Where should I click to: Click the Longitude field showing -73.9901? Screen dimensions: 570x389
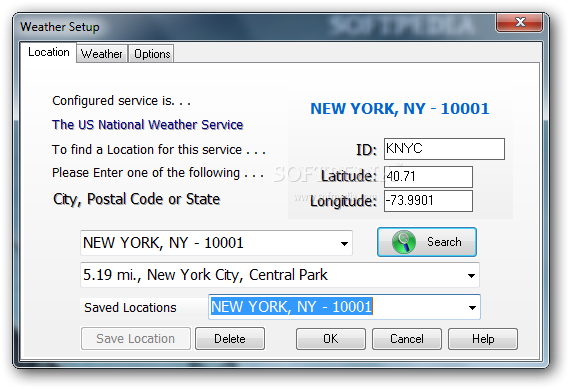click(428, 201)
